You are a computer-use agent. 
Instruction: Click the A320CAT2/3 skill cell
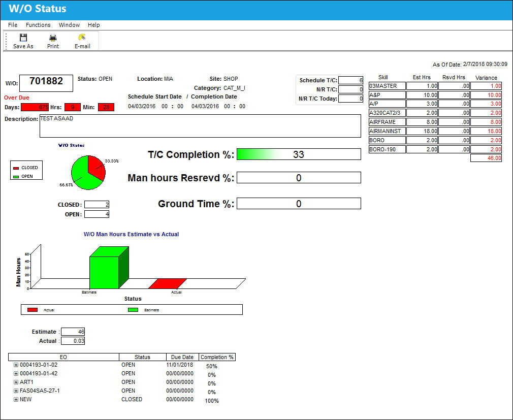click(x=387, y=113)
